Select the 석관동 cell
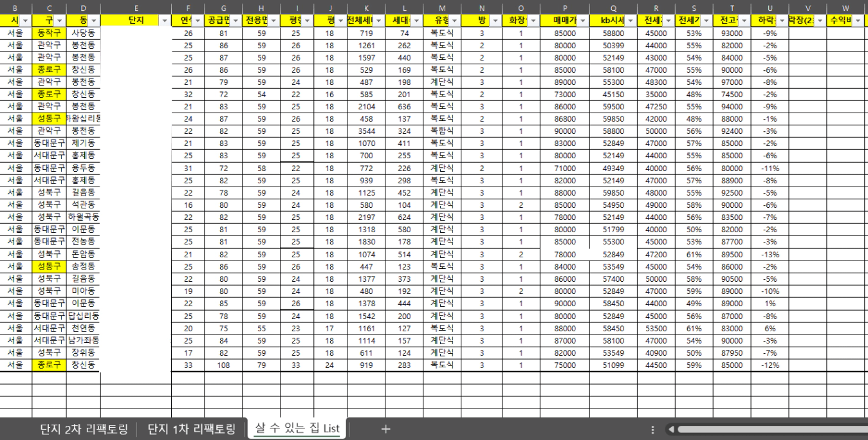Viewport: 868px width, 440px height. click(x=83, y=204)
